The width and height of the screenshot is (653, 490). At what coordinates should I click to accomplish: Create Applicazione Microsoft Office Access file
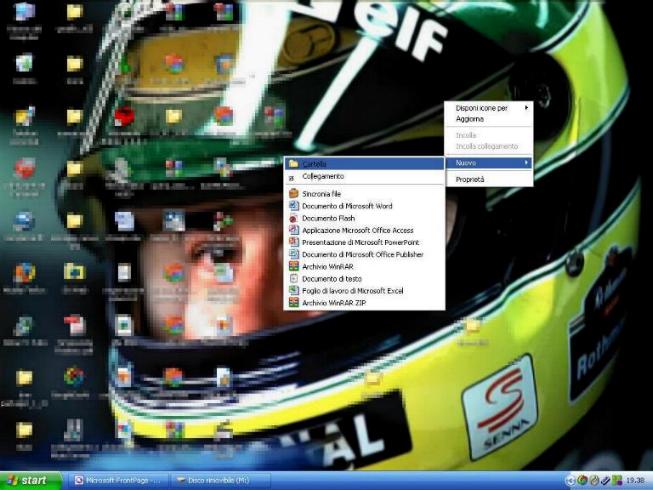[x=364, y=230]
